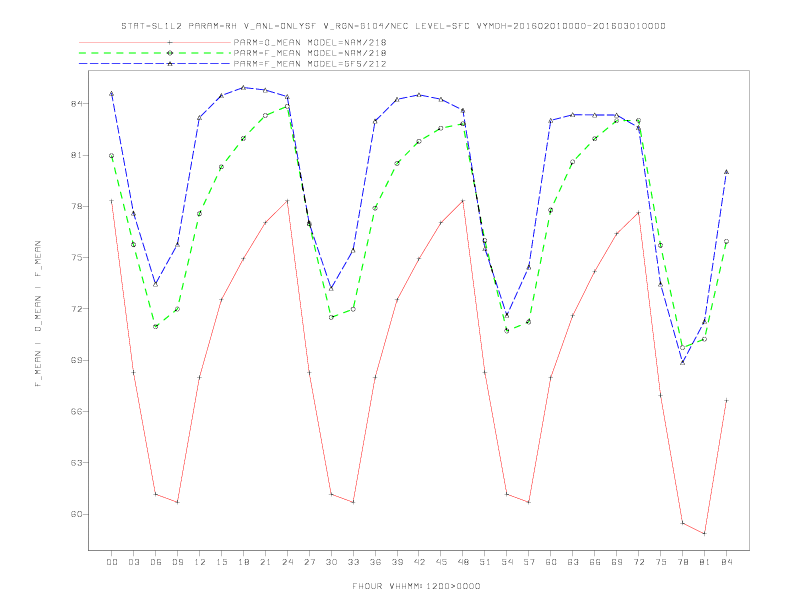Click x-axis tick label 00
Image resolution: width=792 pixels, height=612 pixels.
pos(112,562)
